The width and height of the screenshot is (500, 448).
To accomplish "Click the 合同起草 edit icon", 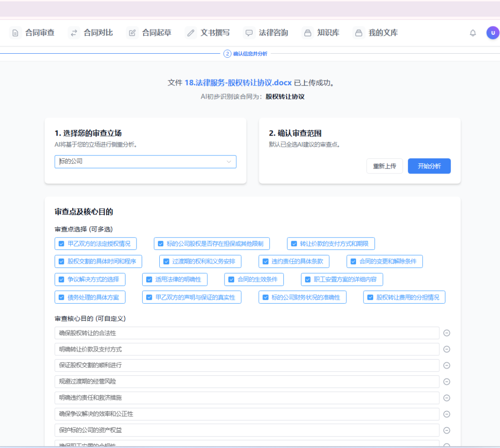I will tap(132, 33).
